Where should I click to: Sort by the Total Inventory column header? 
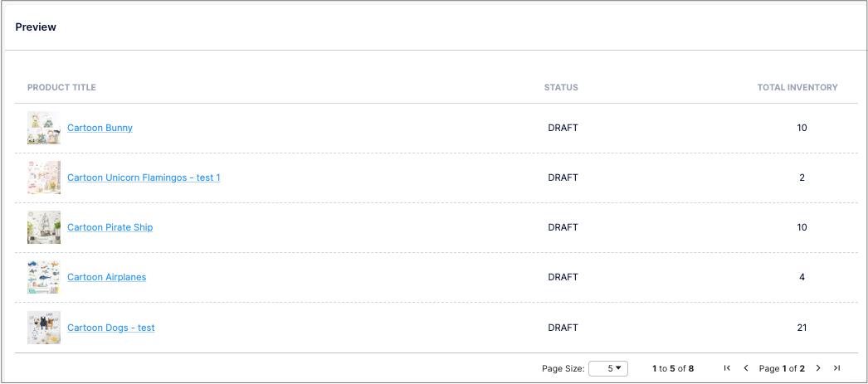click(x=797, y=87)
